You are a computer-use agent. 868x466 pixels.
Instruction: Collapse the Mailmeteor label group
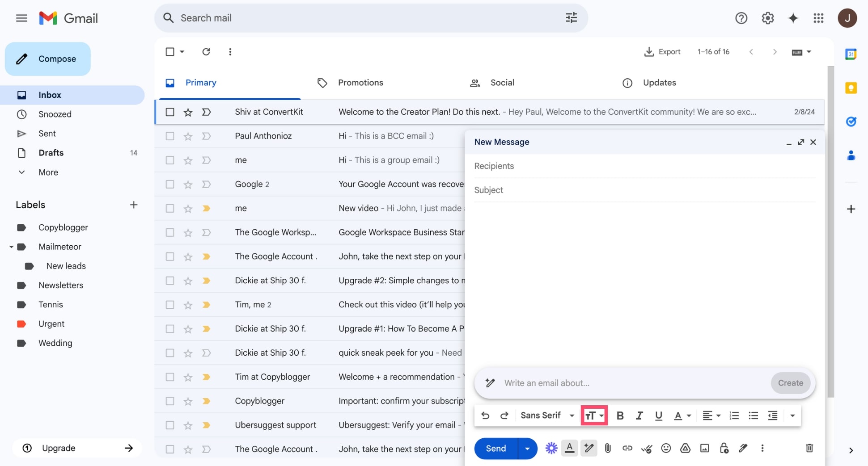coord(11,246)
